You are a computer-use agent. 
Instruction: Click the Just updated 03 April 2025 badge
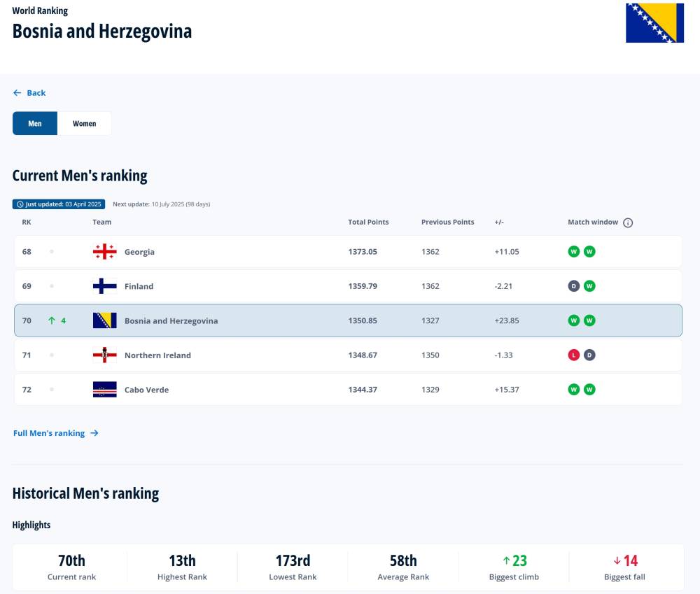click(x=59, y=204)
